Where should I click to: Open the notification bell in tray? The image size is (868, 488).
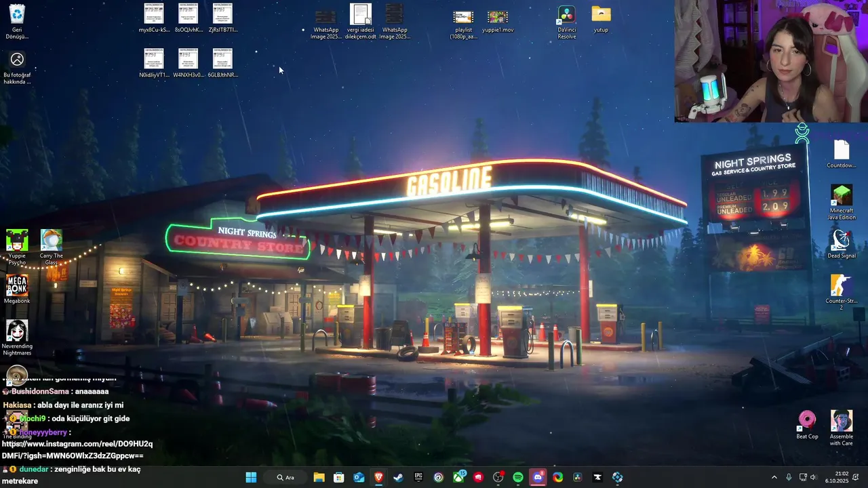click(x=856, y=477)
